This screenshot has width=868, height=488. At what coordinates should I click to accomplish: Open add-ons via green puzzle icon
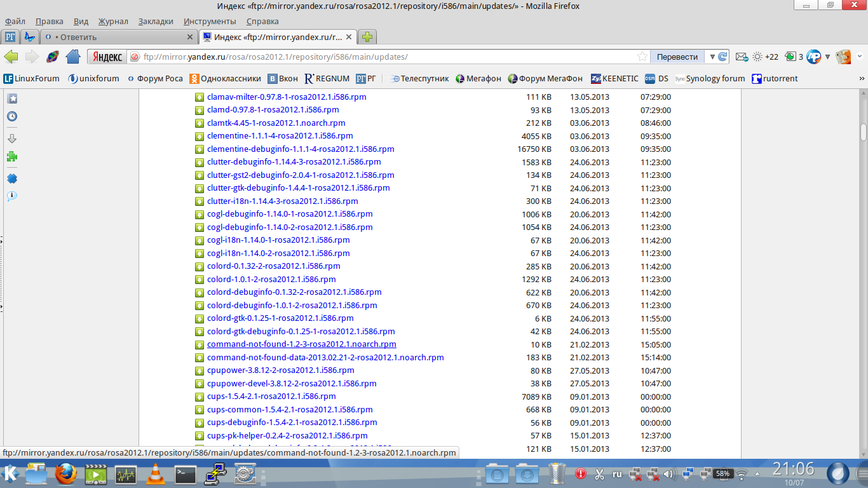coord(11,156)
